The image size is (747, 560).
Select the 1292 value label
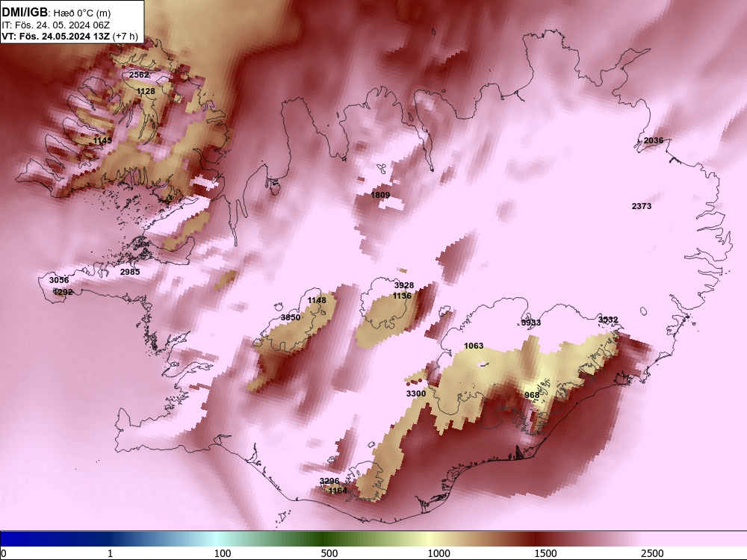[63, 292]
